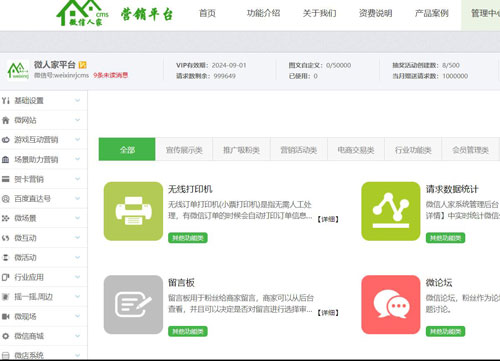This screenshot has width=500, height=361.
Task: Switch to the 会员管理类 tab
Action: [471, 150]
